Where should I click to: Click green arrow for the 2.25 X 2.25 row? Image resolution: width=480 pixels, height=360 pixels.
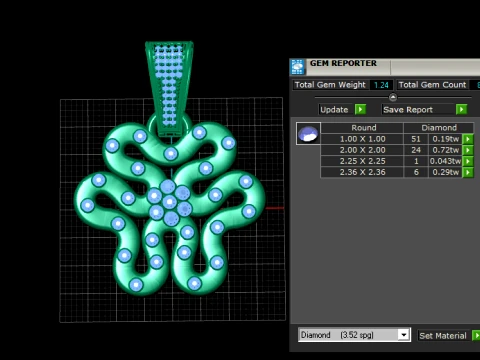pos(468,161)
